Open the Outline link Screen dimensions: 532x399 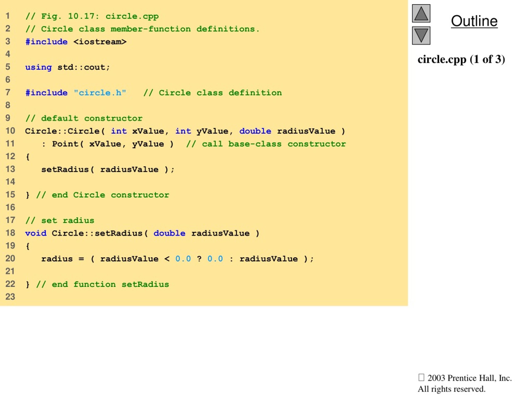click(x=474, y=21)
